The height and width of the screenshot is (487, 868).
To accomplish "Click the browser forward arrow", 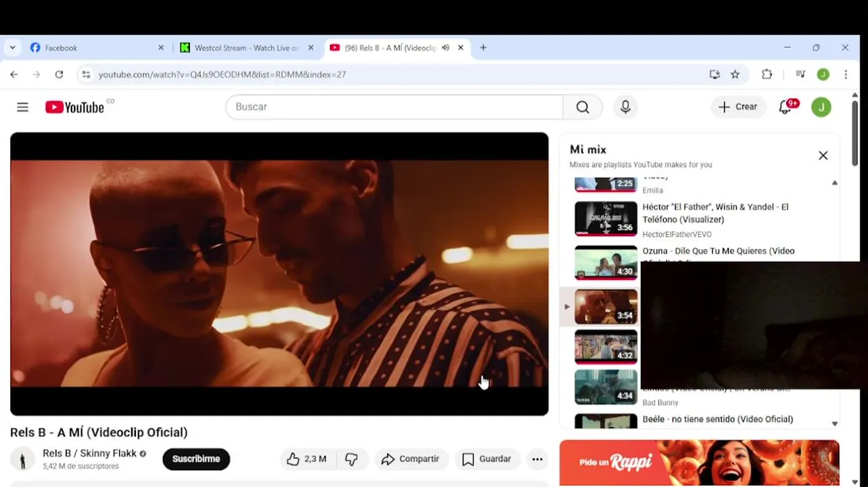I will [37, 74].
